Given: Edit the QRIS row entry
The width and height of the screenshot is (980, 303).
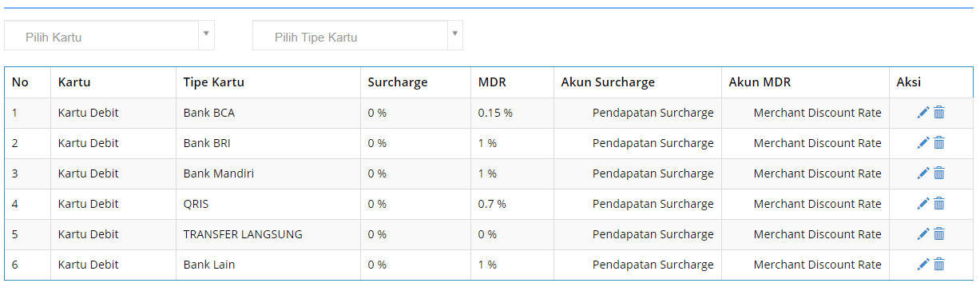Looking at the screenshot, I should (x=923, y=204).
